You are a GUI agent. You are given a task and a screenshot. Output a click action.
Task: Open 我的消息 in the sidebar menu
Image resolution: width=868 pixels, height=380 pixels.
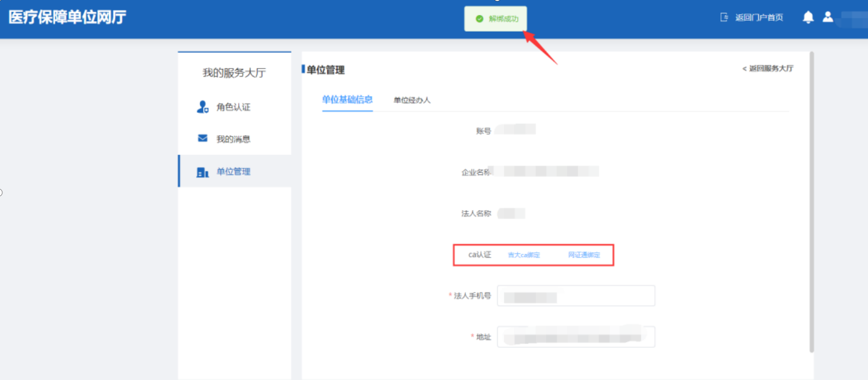pyautogui.click(x=233, y=139)
